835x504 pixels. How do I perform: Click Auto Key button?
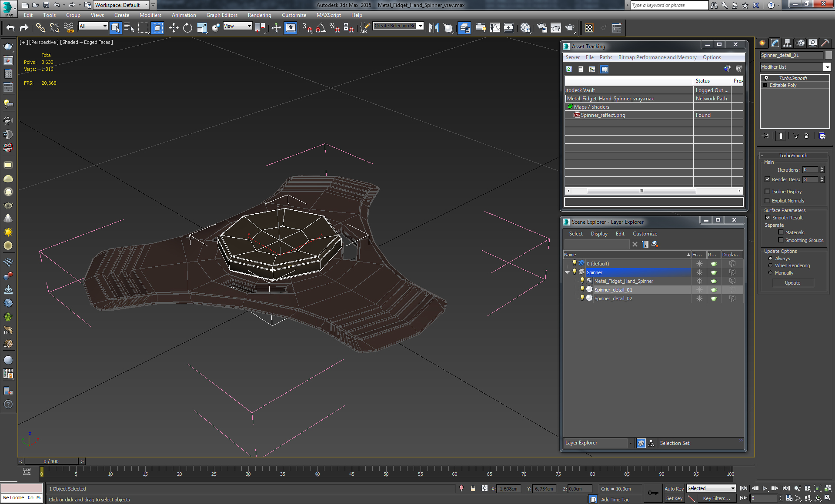674,488
